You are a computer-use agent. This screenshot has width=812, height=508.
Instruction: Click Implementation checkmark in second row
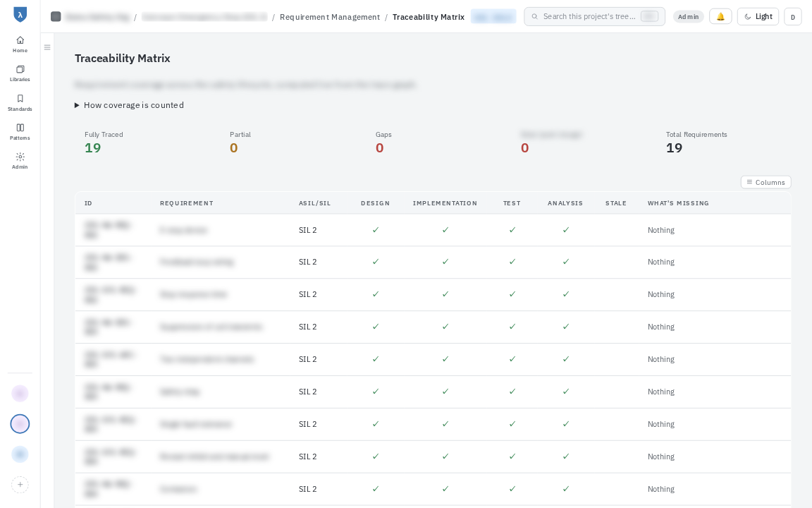445,262
